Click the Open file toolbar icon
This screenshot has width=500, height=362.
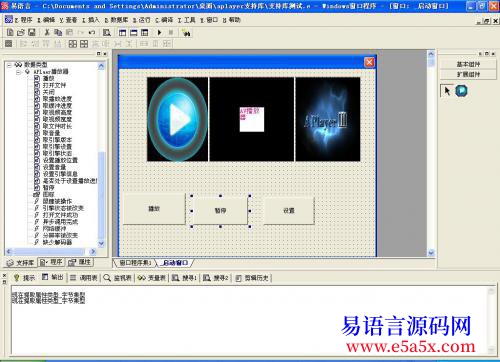21,32
